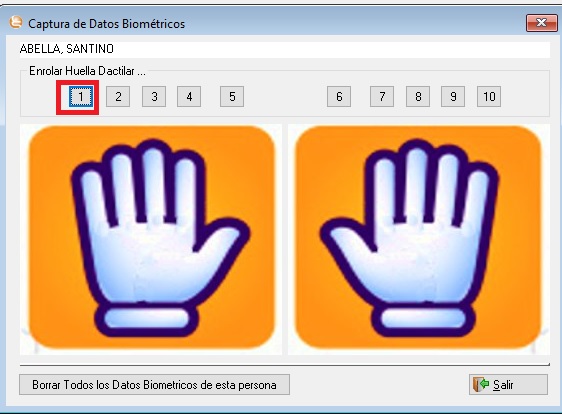Choose finger 6 on right hand group
Image resolution: width=562 pixels, height=414 pixels.
coord(339,96)
